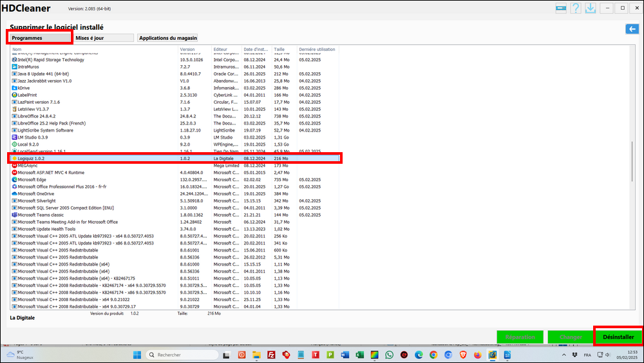Click the weather widget 9°C Nuageux
The width and height of the screenshot is (644, 363).
(x=21, y=355)
